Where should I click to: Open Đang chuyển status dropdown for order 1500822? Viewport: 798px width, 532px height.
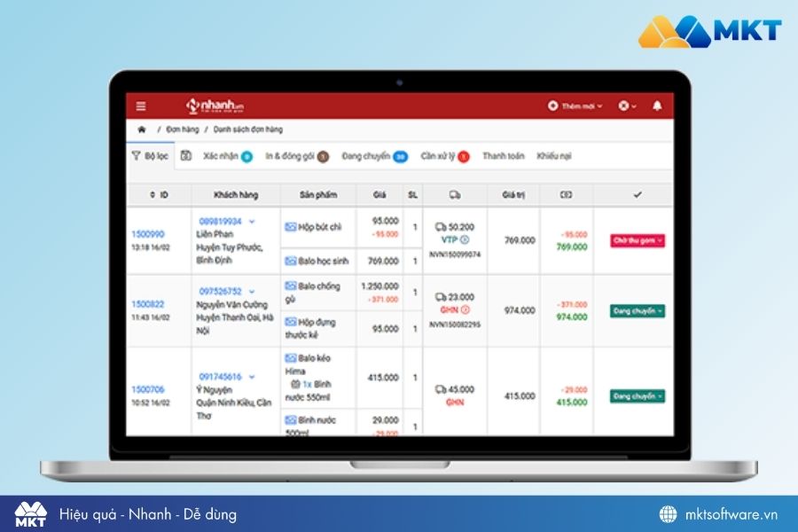638,311
